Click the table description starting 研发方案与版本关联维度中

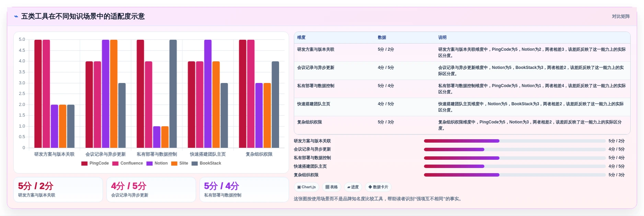pyautogui.click(x=532, y=52)
